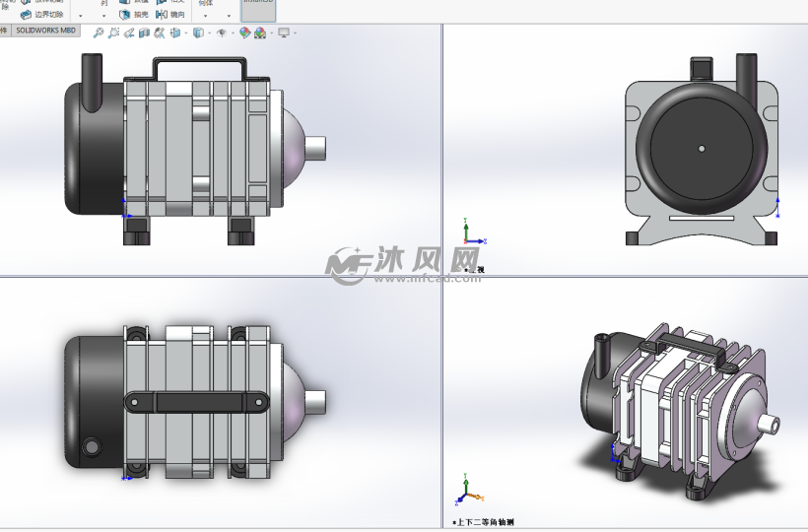Open the Dynamic Annotation Views icon
The height and width of the screenshot is (532, 808).
pyautogui.click(x=160, y=33)
